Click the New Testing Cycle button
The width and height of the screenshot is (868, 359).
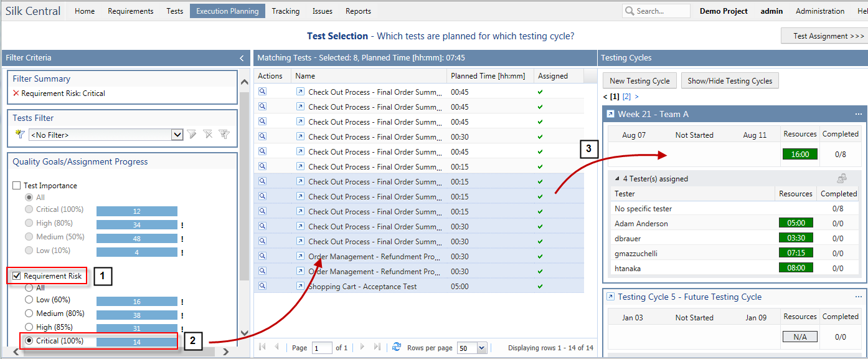pyautogui.click(x=639, y=81)
